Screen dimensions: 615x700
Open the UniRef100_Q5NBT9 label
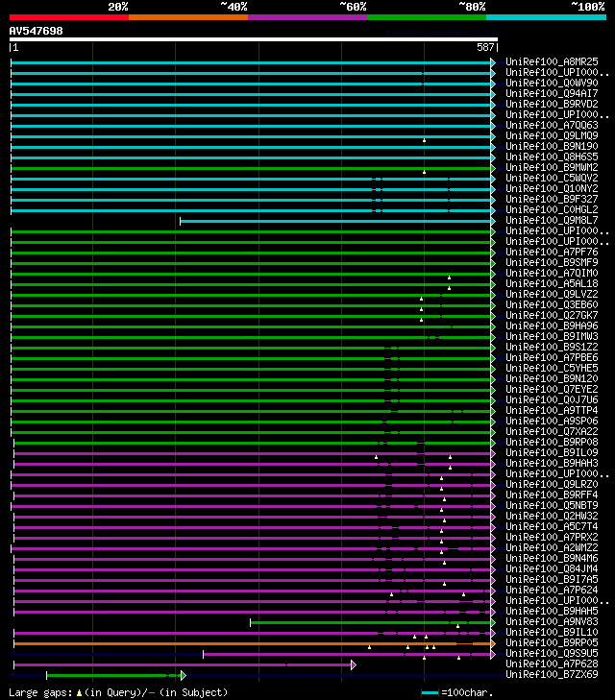(552, 506)
